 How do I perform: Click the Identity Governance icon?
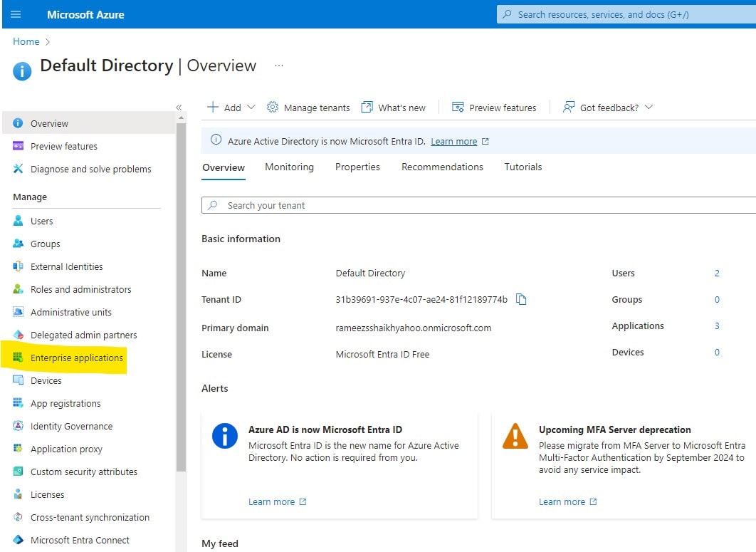[x=18, y=426]
